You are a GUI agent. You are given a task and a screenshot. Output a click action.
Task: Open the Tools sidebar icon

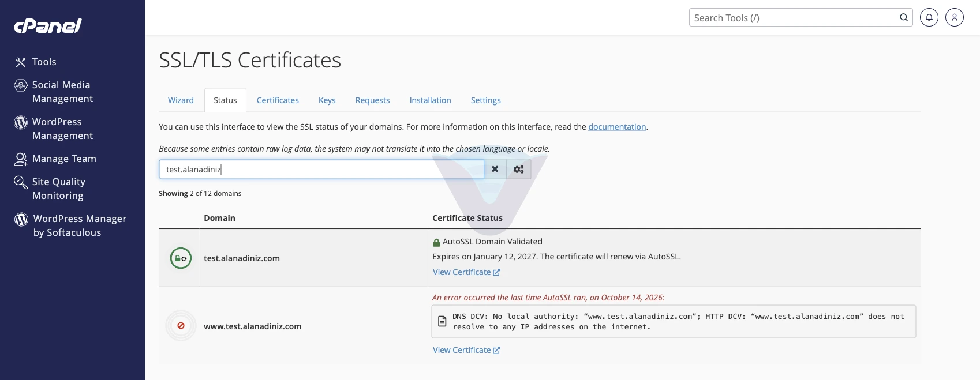[x=21, y=62]
